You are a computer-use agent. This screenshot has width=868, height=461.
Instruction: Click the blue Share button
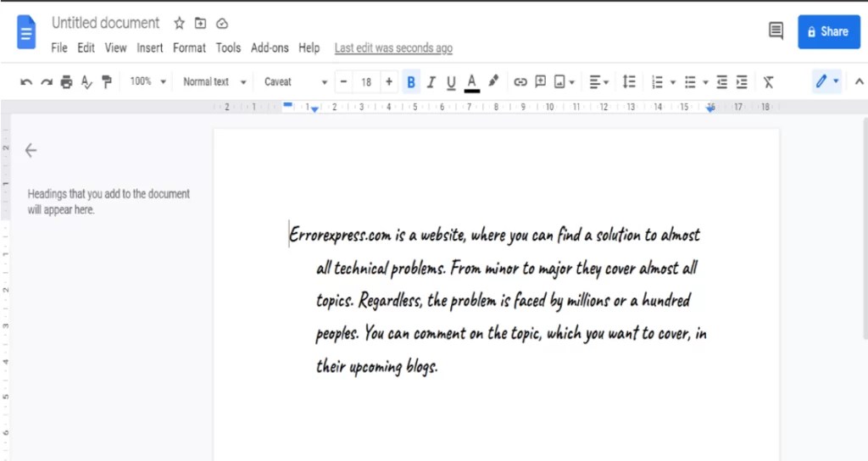(829, 31)
